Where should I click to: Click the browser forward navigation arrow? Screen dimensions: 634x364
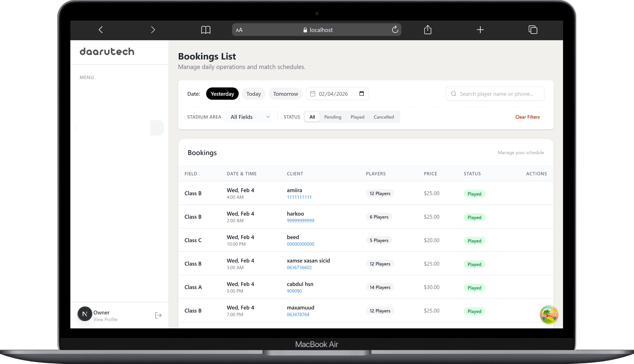[153, 29]
